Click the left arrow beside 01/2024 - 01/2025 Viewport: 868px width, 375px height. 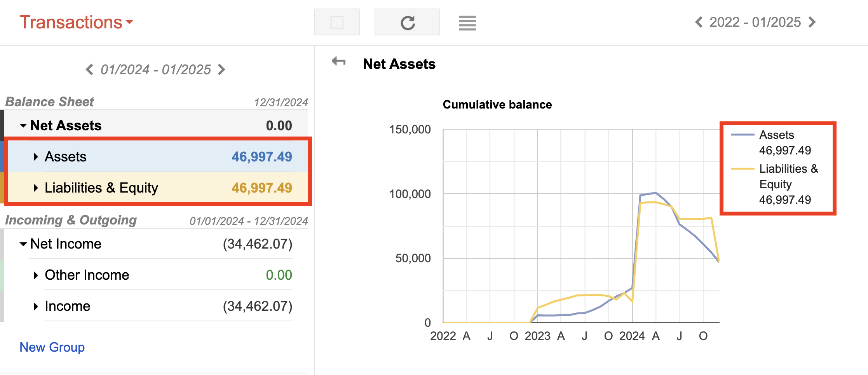coord(89,70)
